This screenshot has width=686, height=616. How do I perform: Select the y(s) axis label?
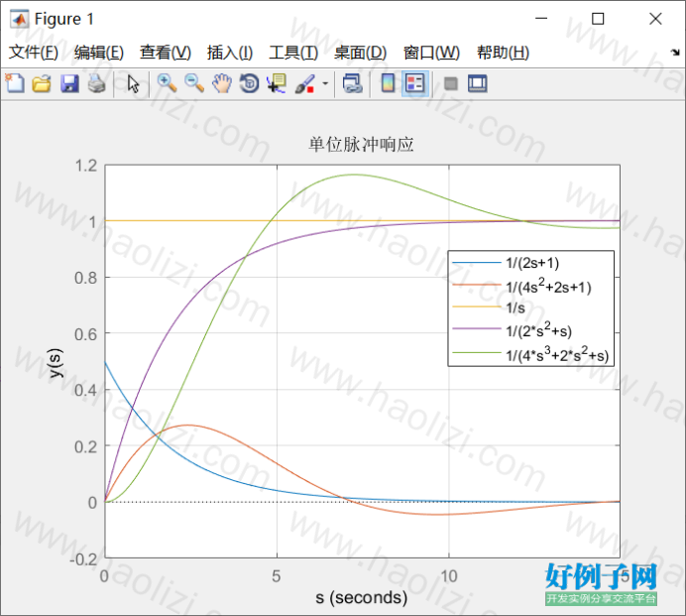tap(56, 363)
